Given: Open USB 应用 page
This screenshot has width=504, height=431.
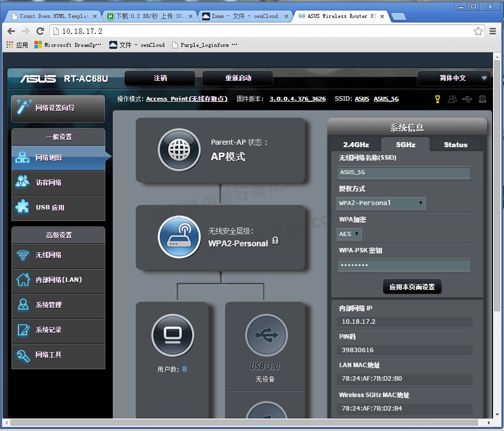Looking at the screenshot, I should 58,208.
